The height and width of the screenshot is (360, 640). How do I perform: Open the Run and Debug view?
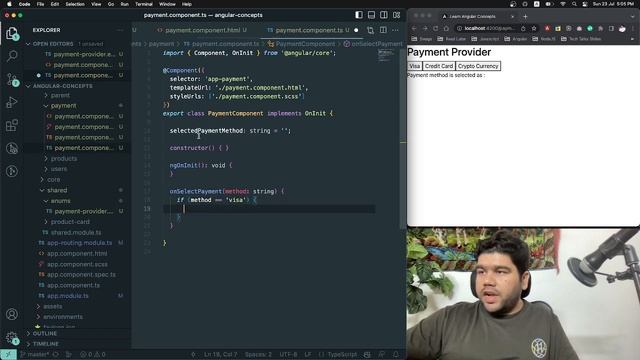12,102
